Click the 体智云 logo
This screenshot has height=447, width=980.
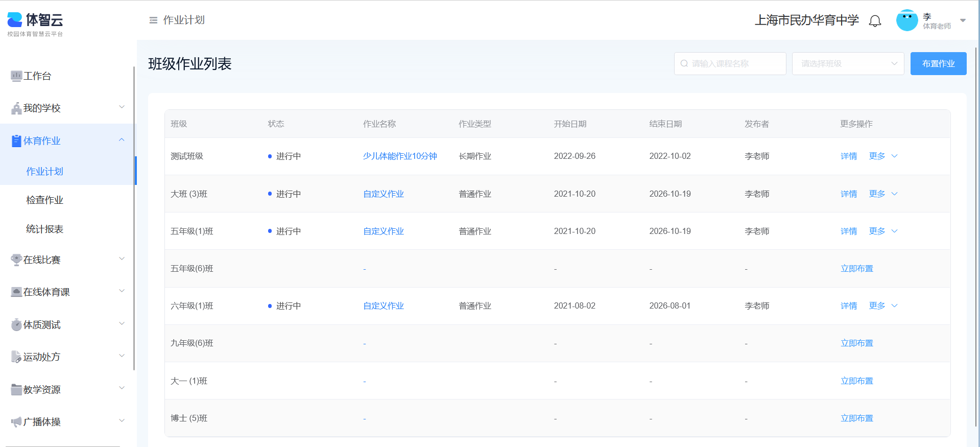click(x=35, y=24)
